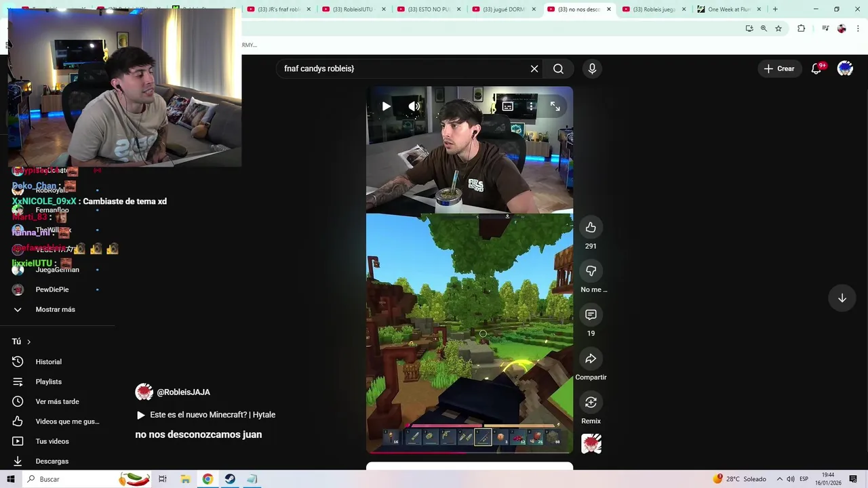Open the browser zoom indicator
This screenshot has height=488, width=868.
pos(764,28)
